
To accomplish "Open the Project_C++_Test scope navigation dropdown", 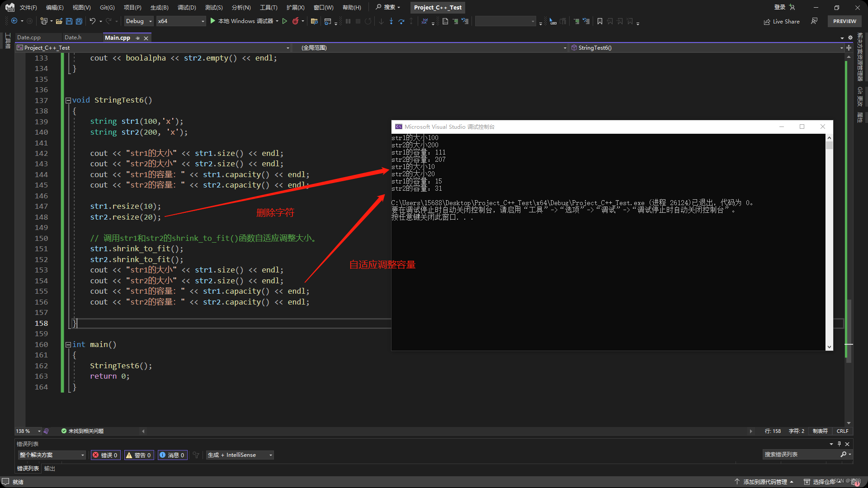I will point(153,47).
